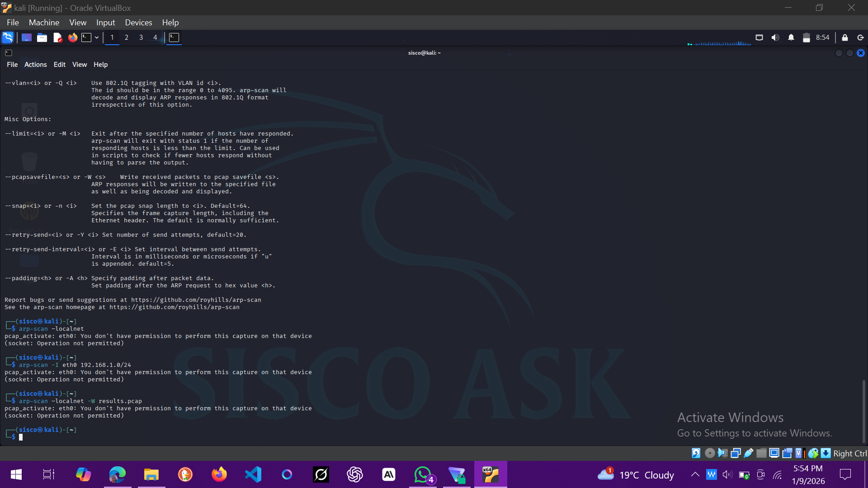This screenshot has height=488, width=868.
Task: Click the Kali volume speaker icon
Action: click(x=775, y=38)
